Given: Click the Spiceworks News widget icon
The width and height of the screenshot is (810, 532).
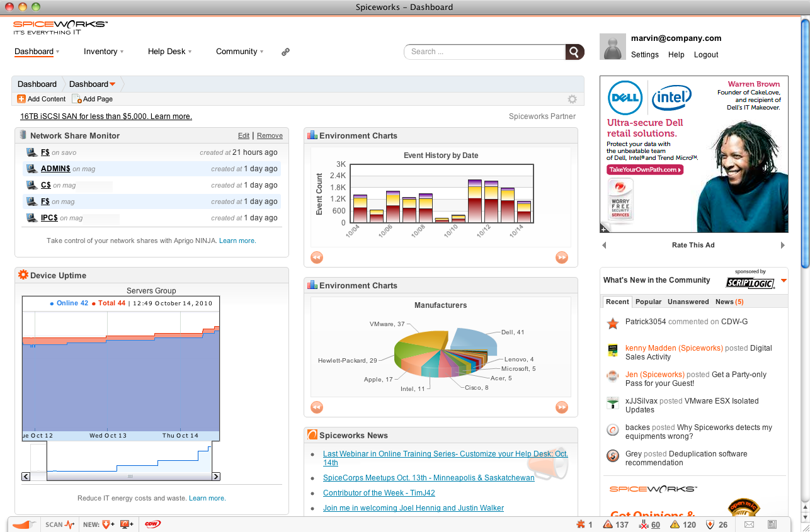Looking at the screenshot, I should point(312,435).
